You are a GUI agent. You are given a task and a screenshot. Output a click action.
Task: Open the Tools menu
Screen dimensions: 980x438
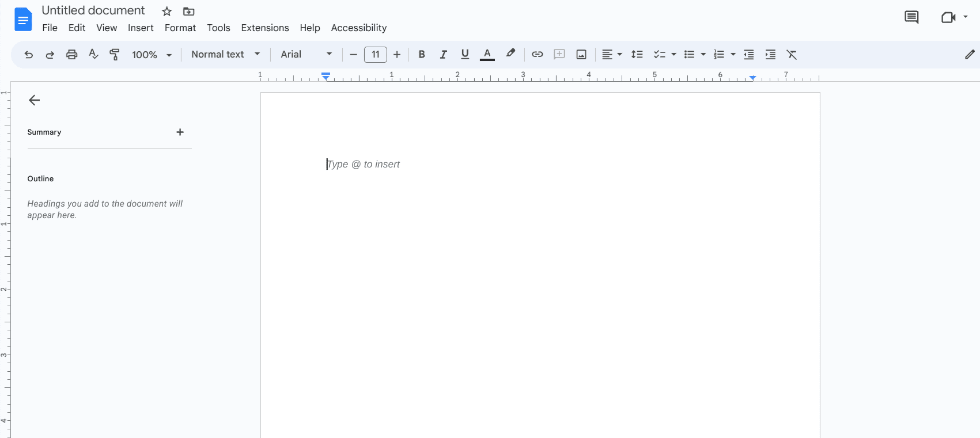218,28
